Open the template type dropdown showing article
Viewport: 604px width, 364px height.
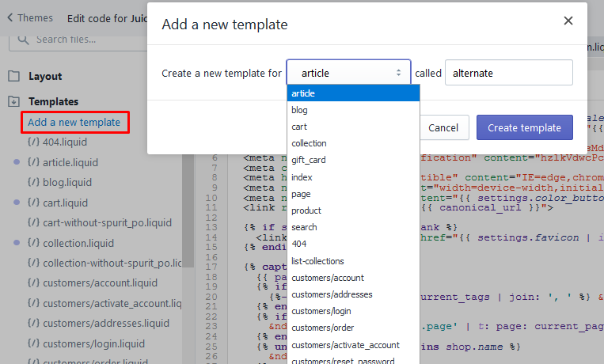[x=348, y=73]
